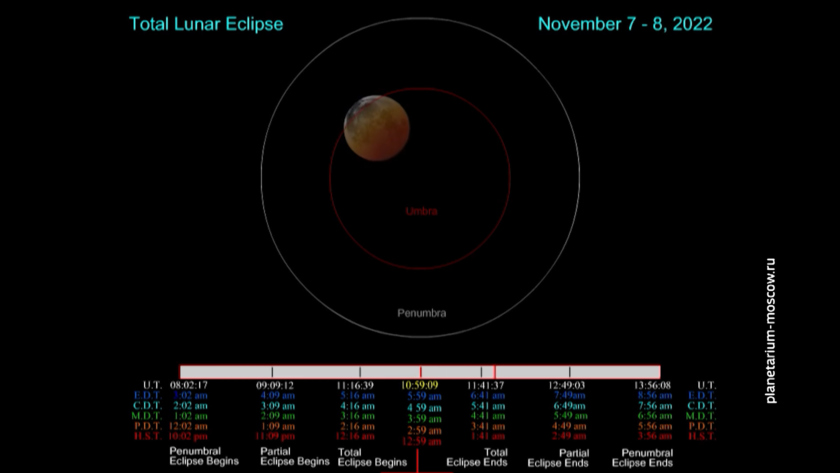Click the eclipse timeline progress bar
840x473 pixels.
coord(300,371)
